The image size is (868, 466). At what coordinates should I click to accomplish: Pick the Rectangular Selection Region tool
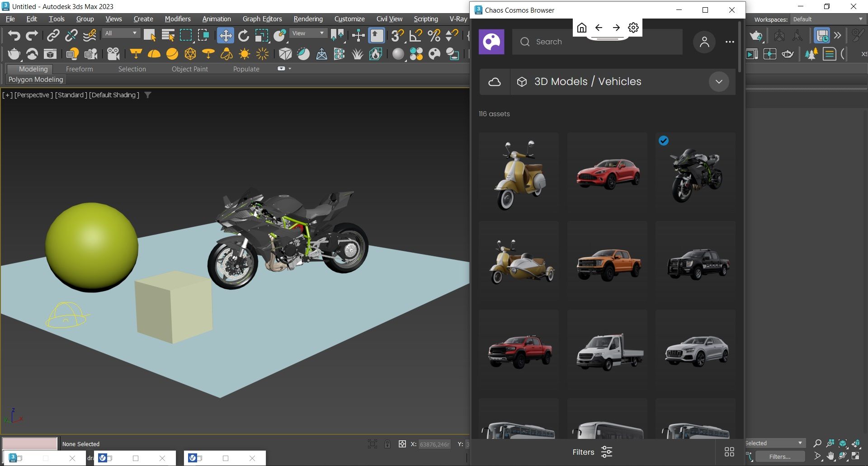(x=186, y=35)
